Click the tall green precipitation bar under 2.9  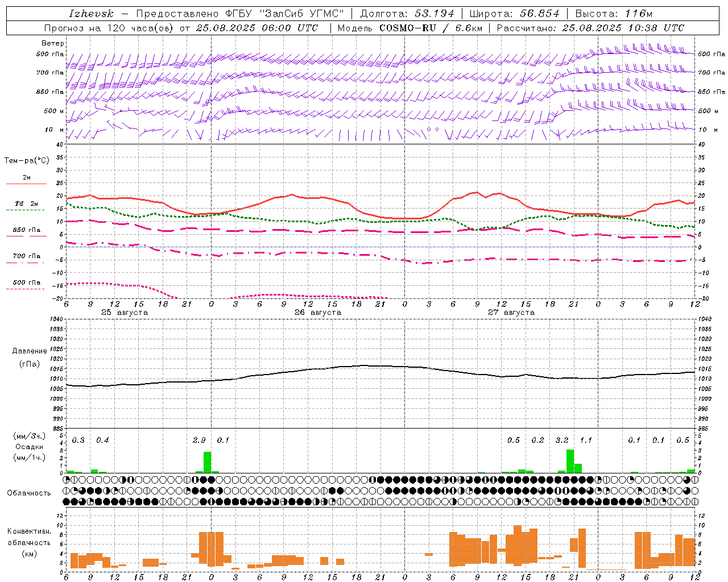point(207,462)
